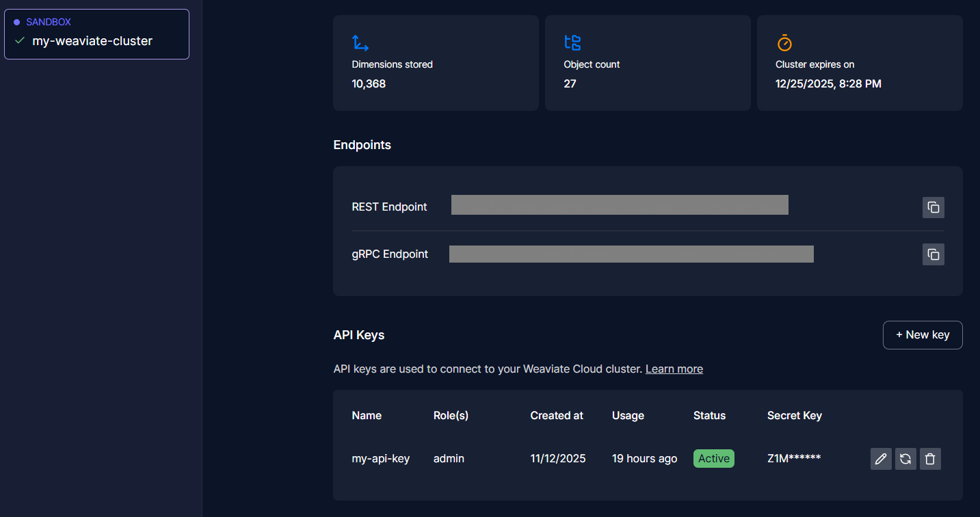Click the redacted REST Endpoint field

[x=620, y=205]
